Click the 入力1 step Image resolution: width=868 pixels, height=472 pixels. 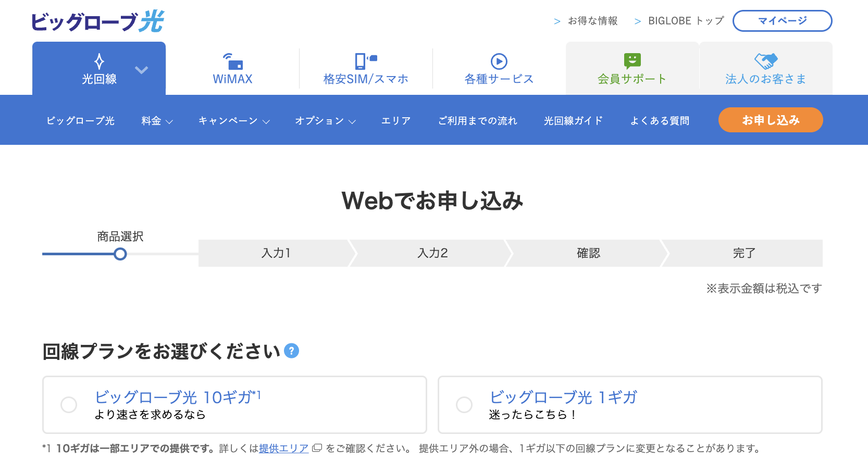pos(276,253)
